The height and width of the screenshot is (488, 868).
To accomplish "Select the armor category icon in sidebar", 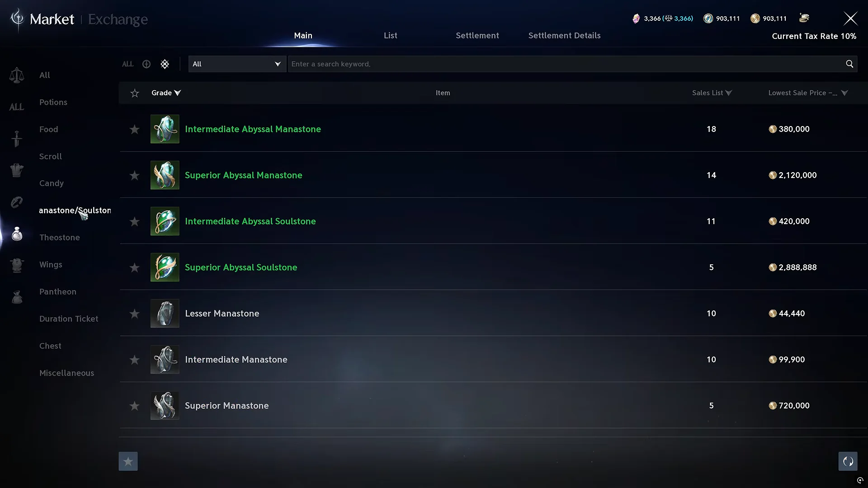I will (x=17, y=170).
